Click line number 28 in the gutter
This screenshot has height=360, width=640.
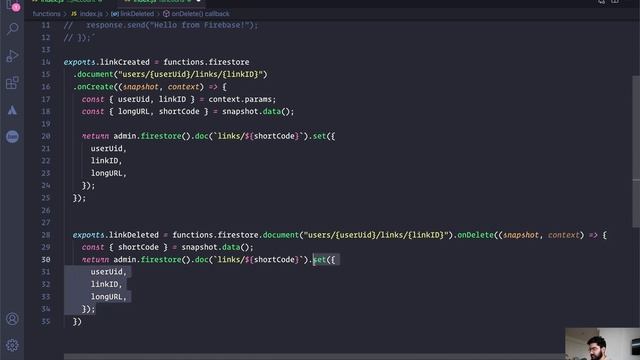tap(46, 235)
